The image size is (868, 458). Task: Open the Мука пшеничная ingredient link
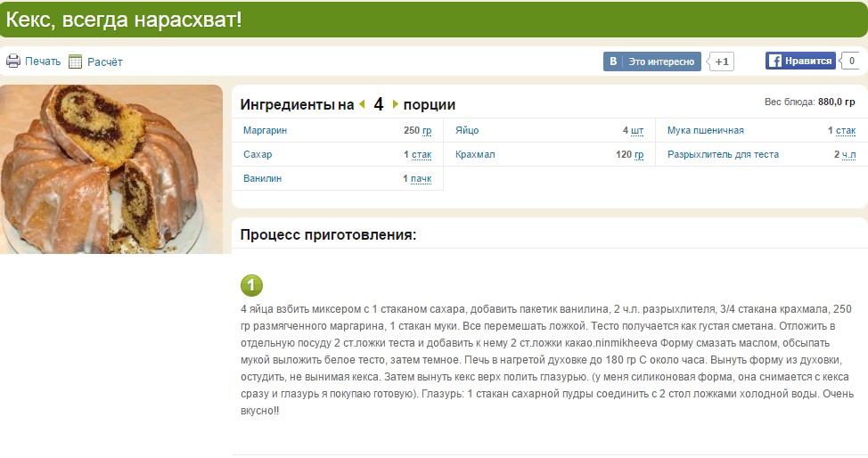click(x=705, y=131)
